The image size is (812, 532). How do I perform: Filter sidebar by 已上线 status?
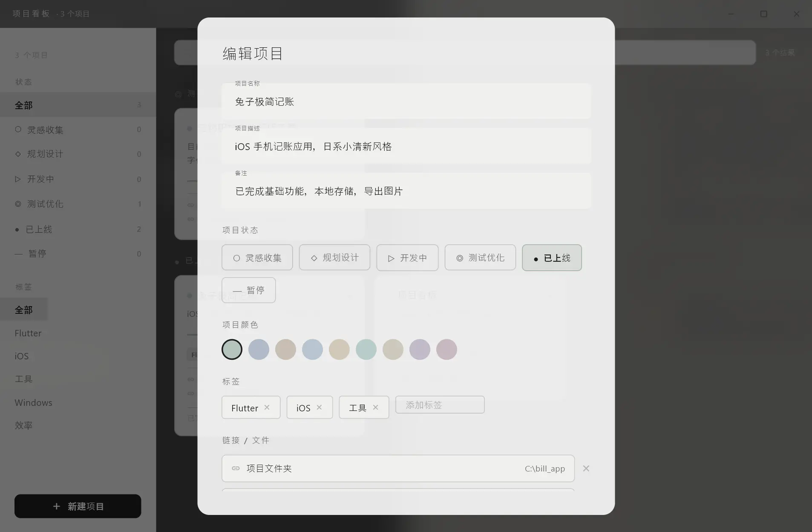click(x=78, y=229)
